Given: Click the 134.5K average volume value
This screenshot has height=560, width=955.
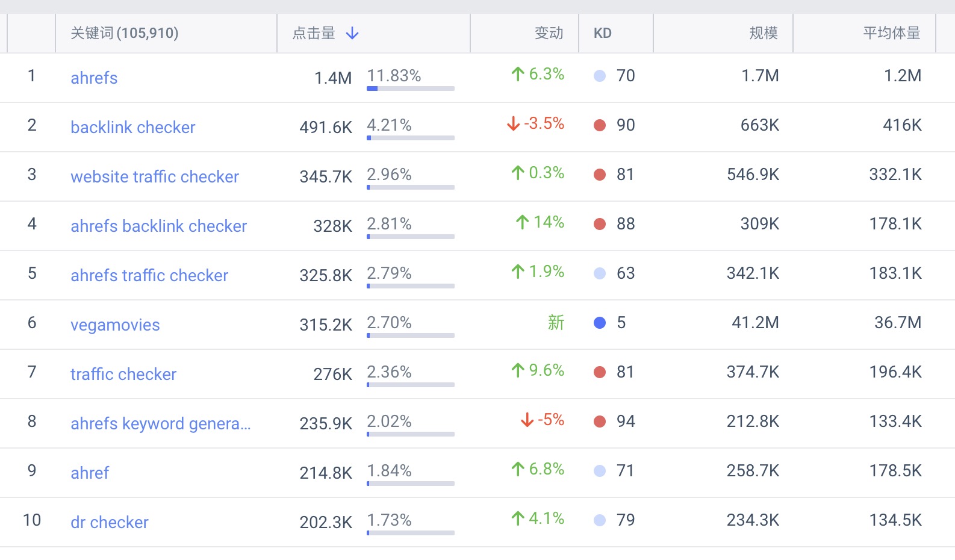Looking at the screenshot, I should [x=895, y=520].
